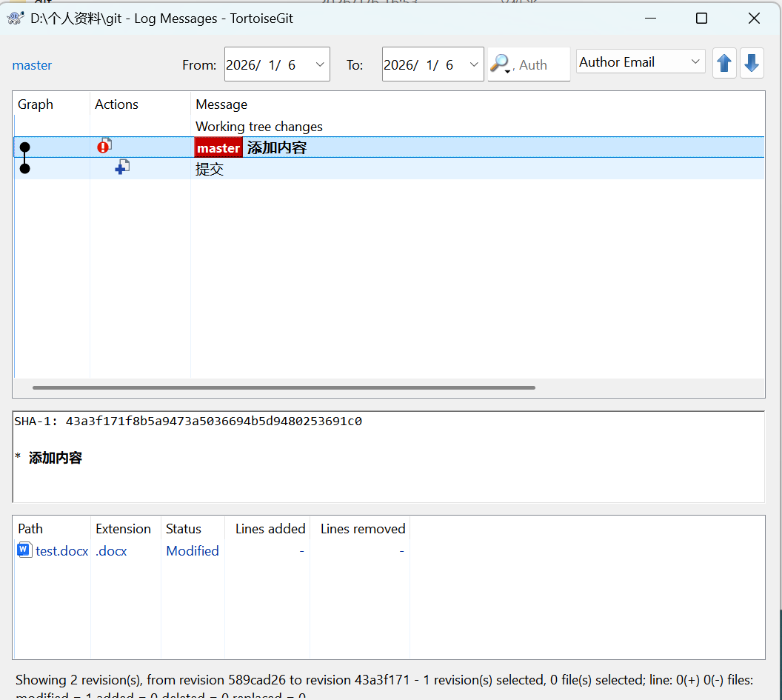Click the .docx extension cell
The width and height of the screenshot is (782, 700).
111,551
